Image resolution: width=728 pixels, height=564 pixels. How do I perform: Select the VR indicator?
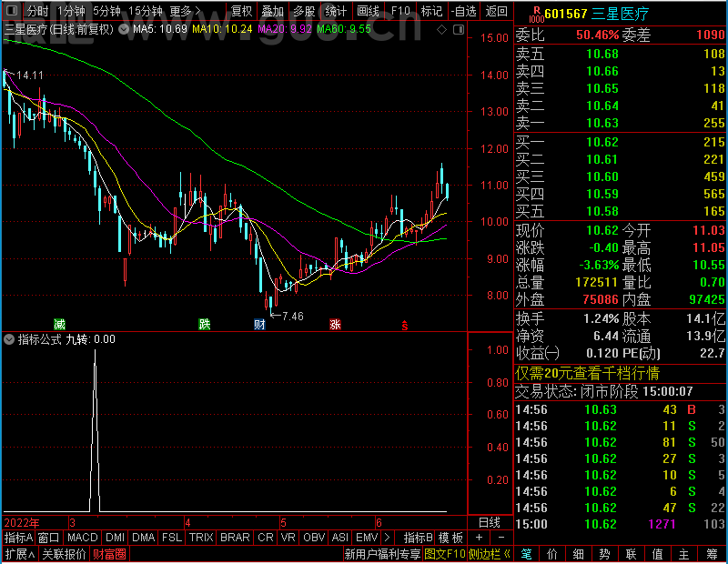tap(288, 538)
